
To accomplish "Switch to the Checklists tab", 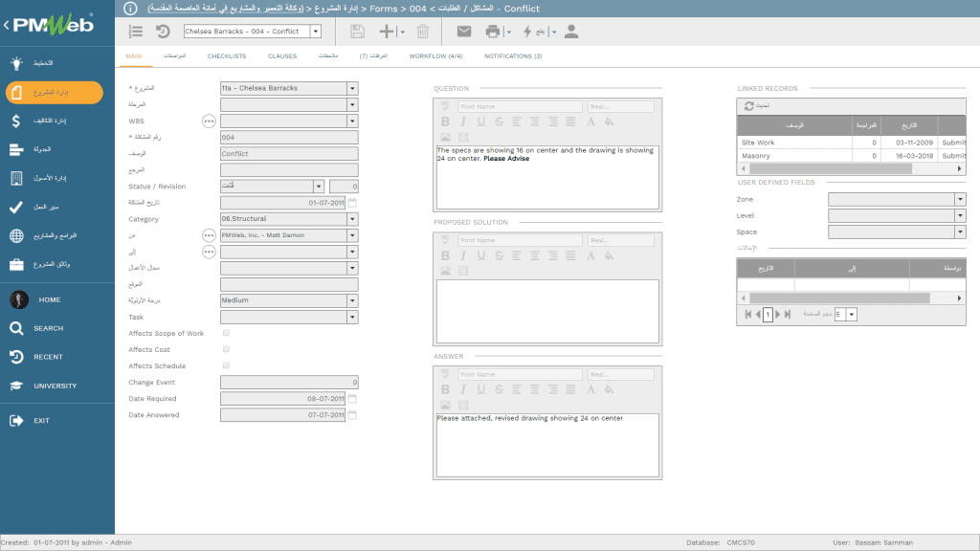I will (x=227, y=56).
